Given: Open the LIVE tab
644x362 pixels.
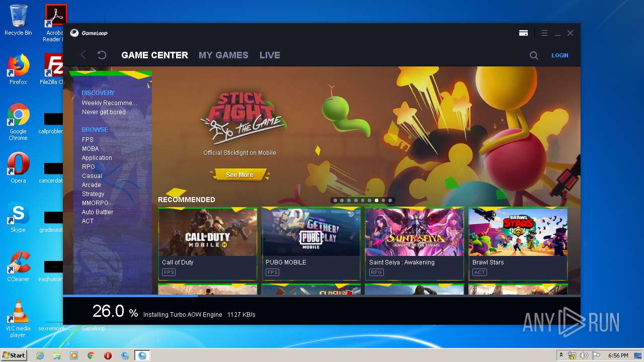Looking at the screenshot, I should 270,55.
